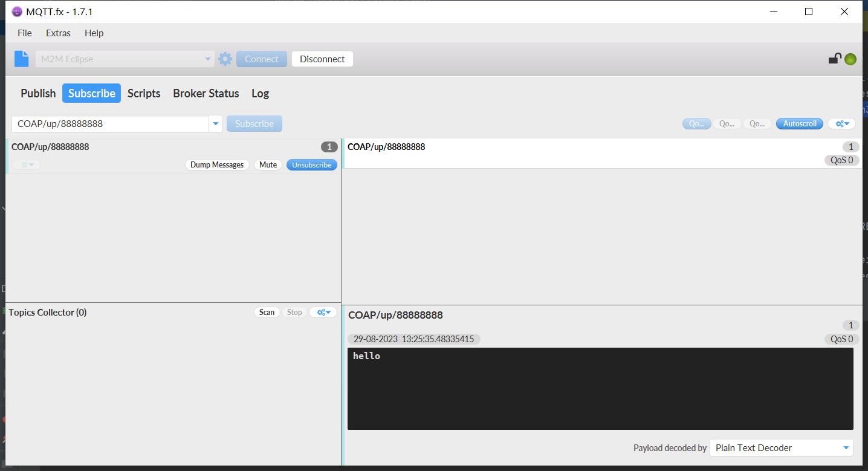Screen dimensions: 868x471
Task: Click the Connect button
Action: click(262, 59)
